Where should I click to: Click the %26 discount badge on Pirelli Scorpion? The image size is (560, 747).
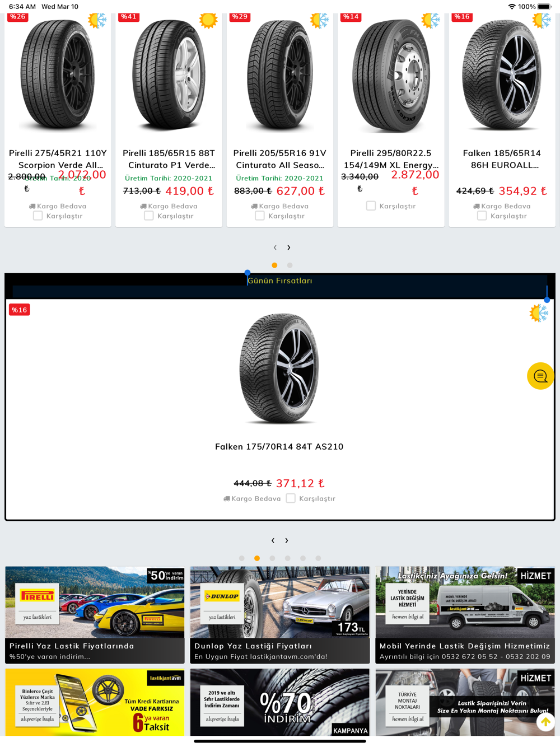(x=18, y=17)
